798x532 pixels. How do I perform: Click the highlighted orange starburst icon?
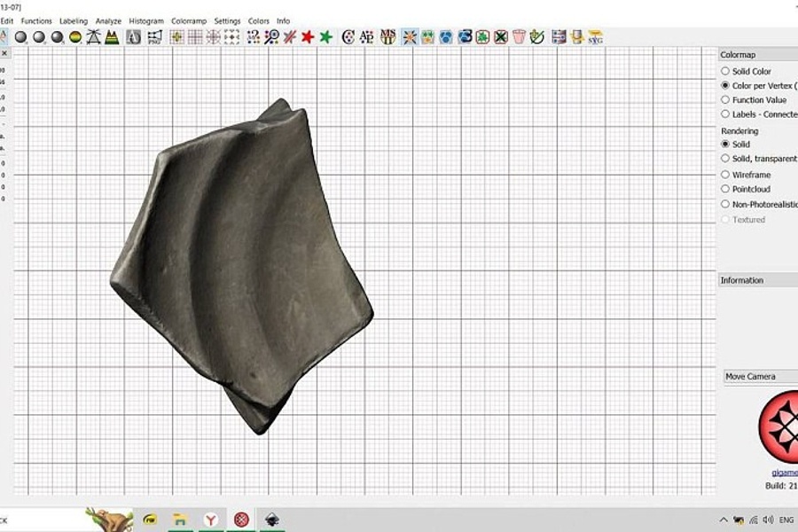(x=410, y=37)
